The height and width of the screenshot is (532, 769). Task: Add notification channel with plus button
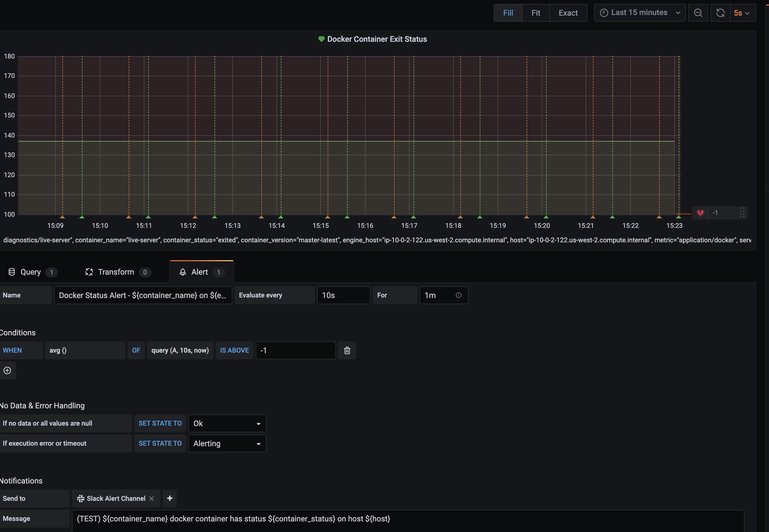tap(169, 498)
